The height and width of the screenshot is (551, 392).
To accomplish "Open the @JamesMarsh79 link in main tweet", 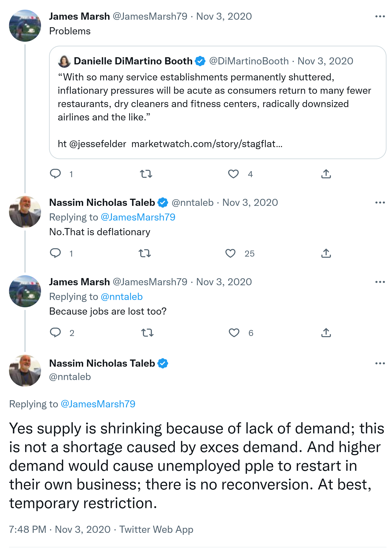I will pyautogui.click(x=98, y=404).
